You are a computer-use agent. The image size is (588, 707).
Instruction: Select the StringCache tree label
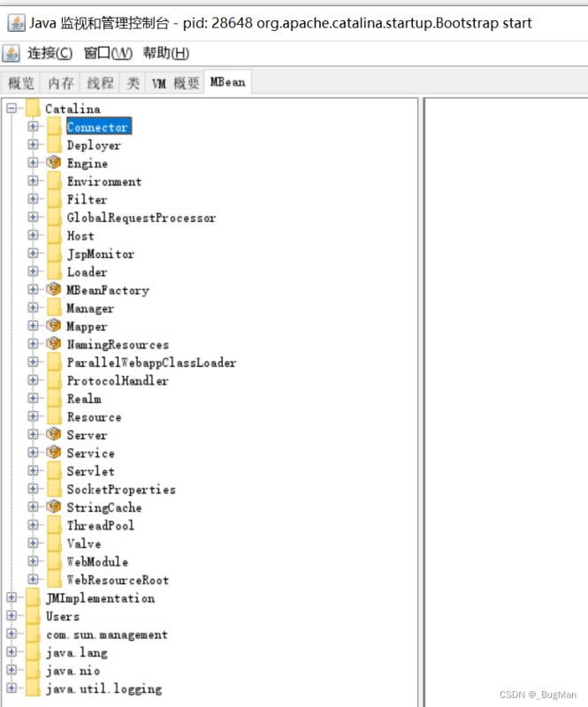tap(103, 507)
